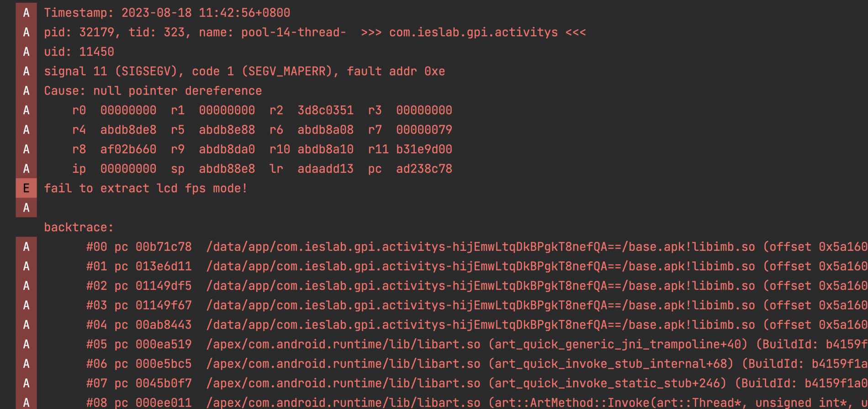Click the 'backtrace:' label
The image size is (868, 409).
79,227
